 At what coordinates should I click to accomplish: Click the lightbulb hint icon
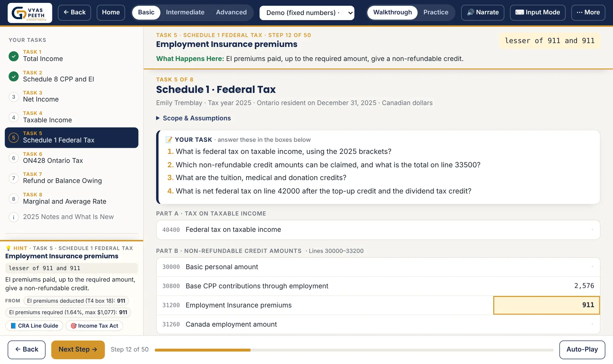pyautogui.click(x=8, y=248)
